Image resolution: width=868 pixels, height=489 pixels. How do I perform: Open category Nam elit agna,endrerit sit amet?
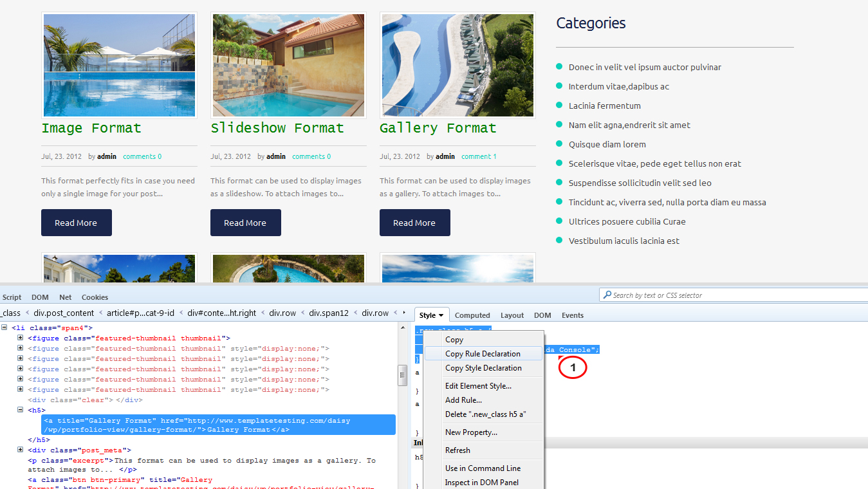pos(629,125)
